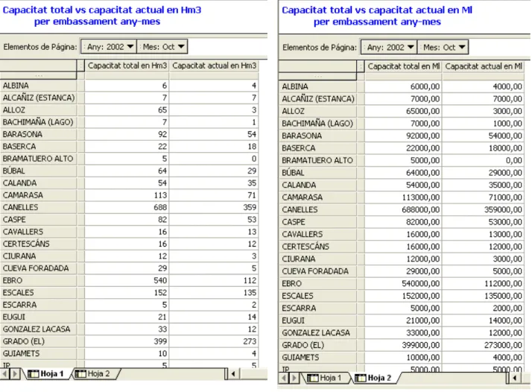
Task: Click GRADO (EL) total capacity cell 399
Action: coord(127,341)
